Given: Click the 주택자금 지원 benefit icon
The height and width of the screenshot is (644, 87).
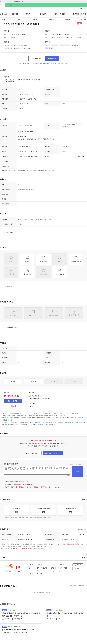Looking at the screenshot, I should coord(11,272).
